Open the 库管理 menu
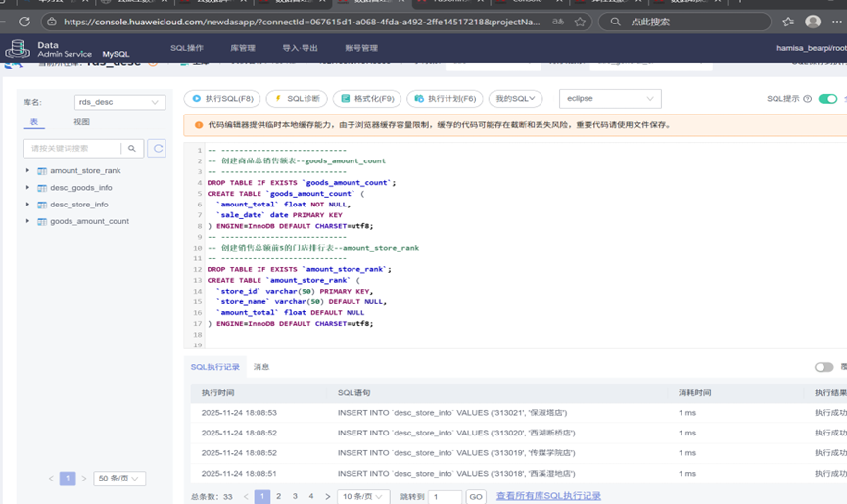The height and width of the screenshot is (504, 847). click(243, 48)
